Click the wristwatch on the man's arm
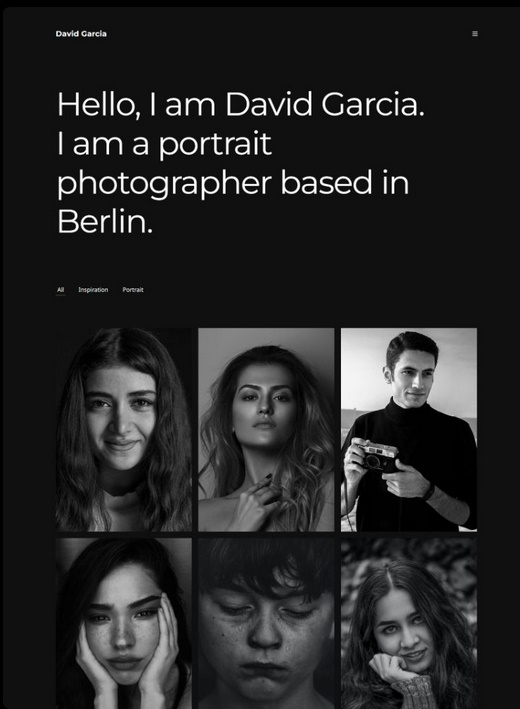The image size is (520, 709). (x=429, y=492)
